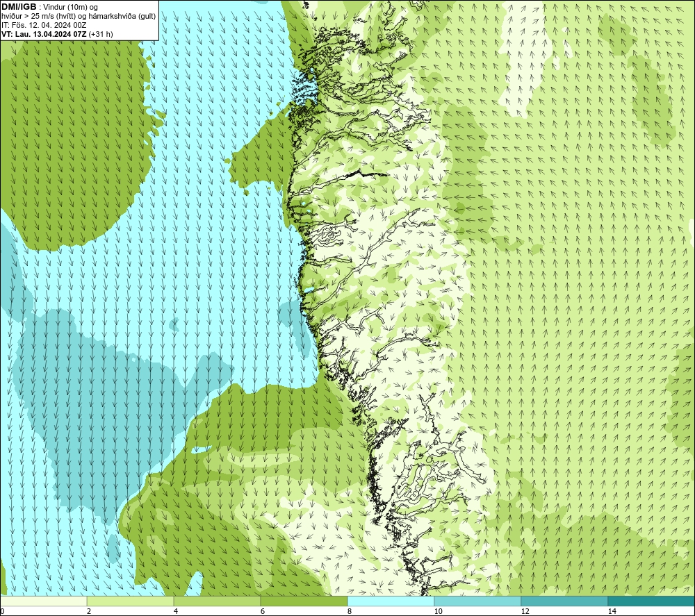This screenshot has width=695, height=616.
Task: Click the dark green 6–8 scale segment
Action: coord(304,601)
